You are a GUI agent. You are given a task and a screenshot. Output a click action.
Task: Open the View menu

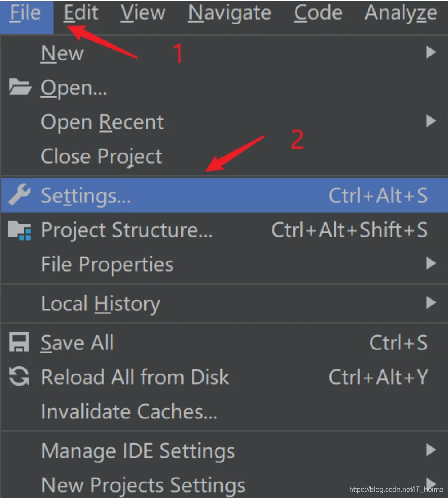pyautogui.click(x=142, y=13)
